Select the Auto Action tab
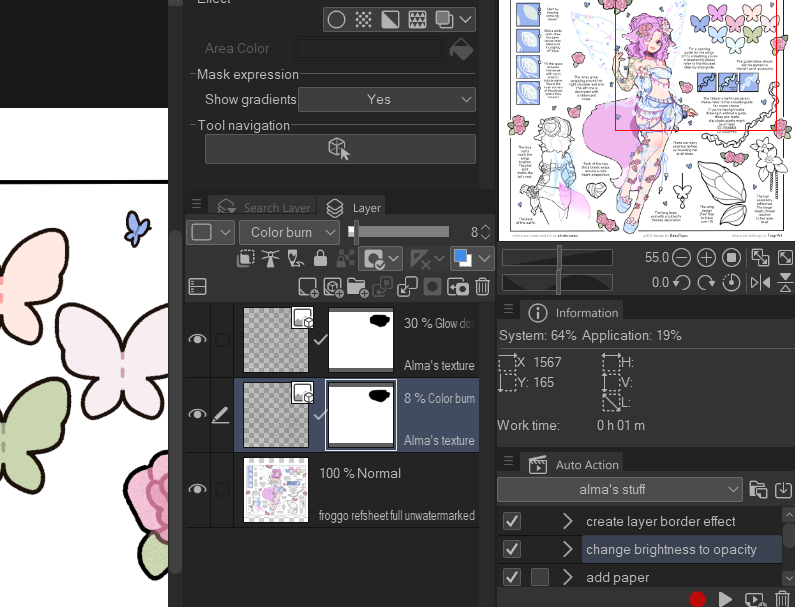 pyautogui.click(x=573, y=465)
